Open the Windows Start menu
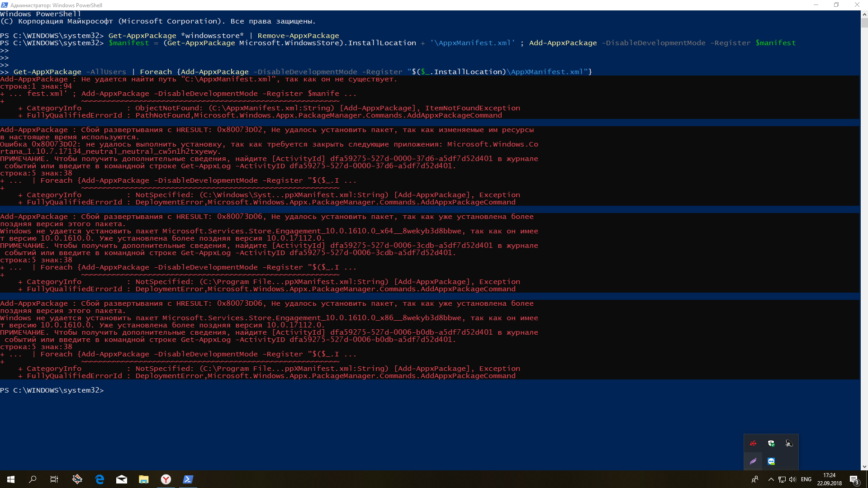Image resolution: width=868 pixels, height=488 pixels. [11, 479]
